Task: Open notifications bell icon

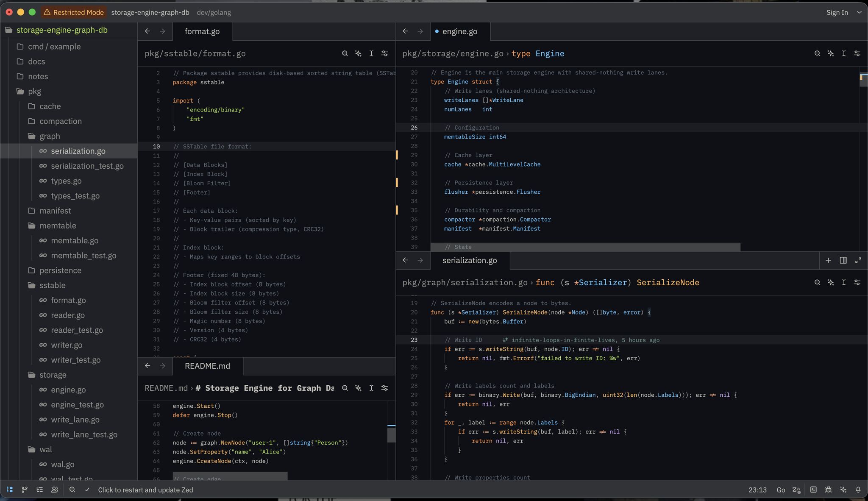Action: coord(858,490)
